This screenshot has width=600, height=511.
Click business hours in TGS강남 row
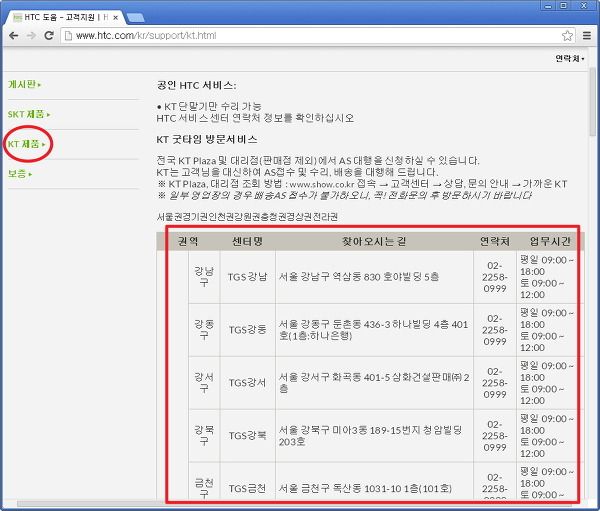[x=547, y=277]
